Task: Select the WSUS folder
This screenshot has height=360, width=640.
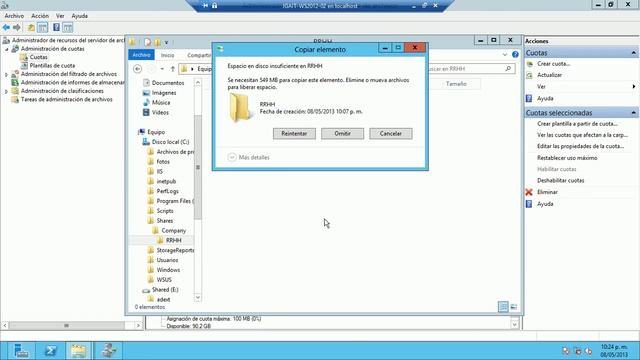Action: [x=164, y=280]
